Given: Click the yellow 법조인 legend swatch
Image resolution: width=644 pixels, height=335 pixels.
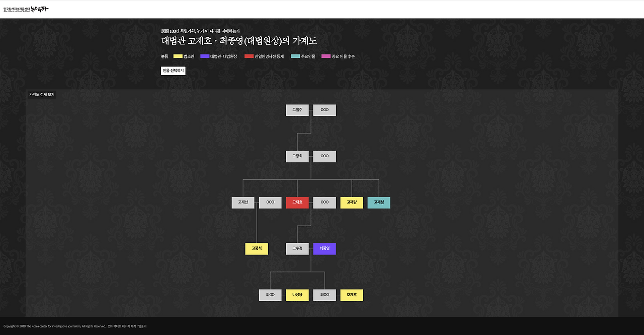Looking at the screenshot, I should (178, 56).
